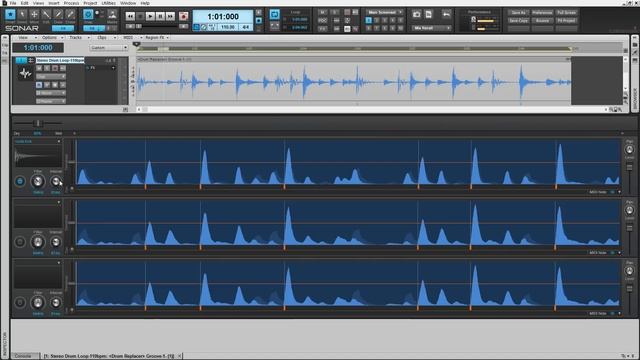Click the transport Pause button
This screenshot has height=360, width=640.
(x=160, y=16)
